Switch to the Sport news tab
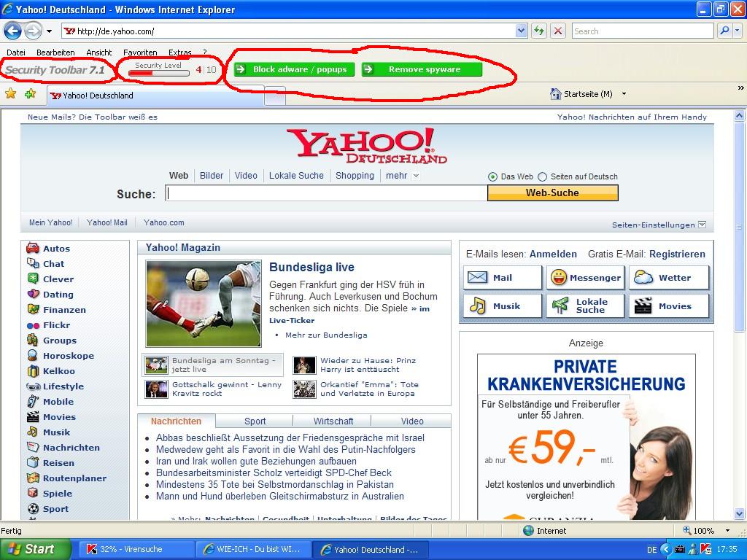Screen dimensions: 747x560 [255, 421]
